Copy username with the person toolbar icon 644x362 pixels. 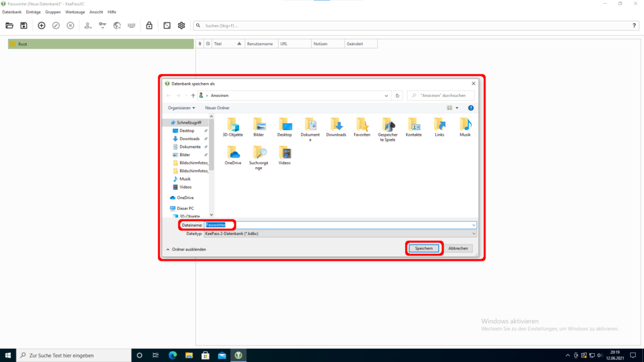88,25
